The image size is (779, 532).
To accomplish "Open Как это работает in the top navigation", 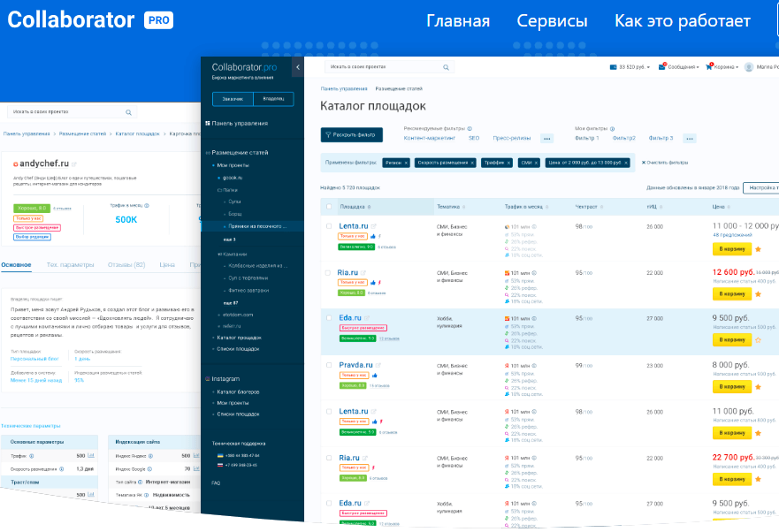I will (x=683, y=21).
